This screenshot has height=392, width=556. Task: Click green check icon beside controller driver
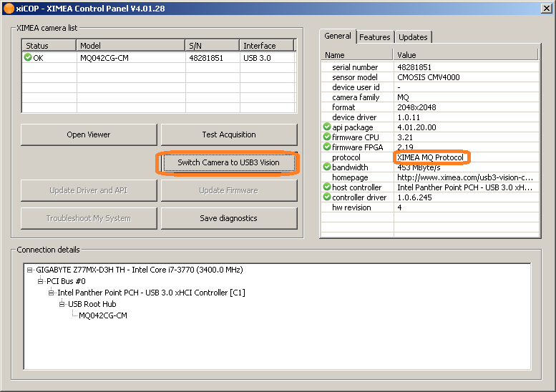coord(326,197)
